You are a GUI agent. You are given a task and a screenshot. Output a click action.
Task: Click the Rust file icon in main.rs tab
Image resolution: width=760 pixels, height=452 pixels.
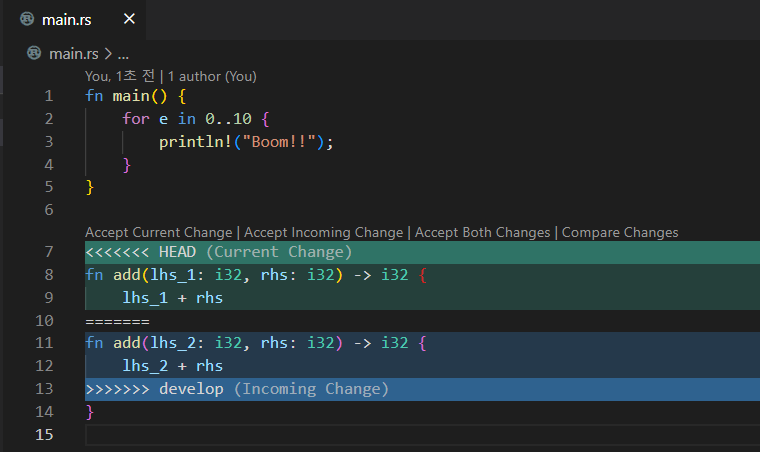tap(27, 20)
